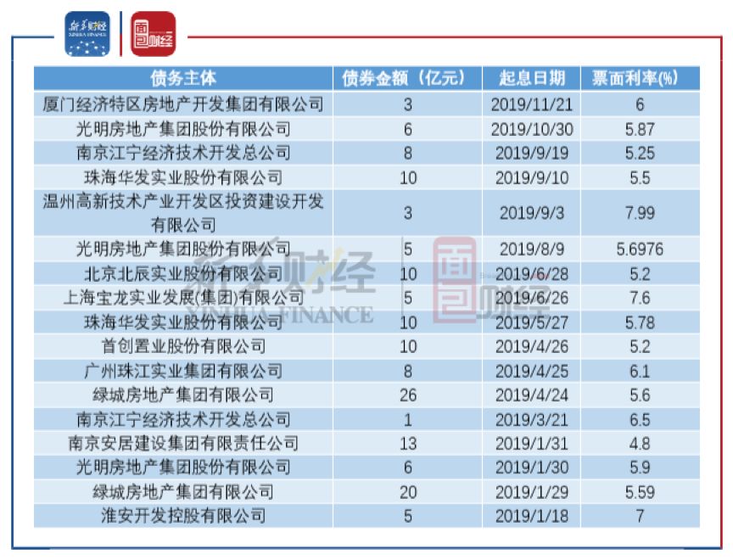Click the blue Xinhua Finance logo icon
733x560 pixels.
(x=87, y=34)
